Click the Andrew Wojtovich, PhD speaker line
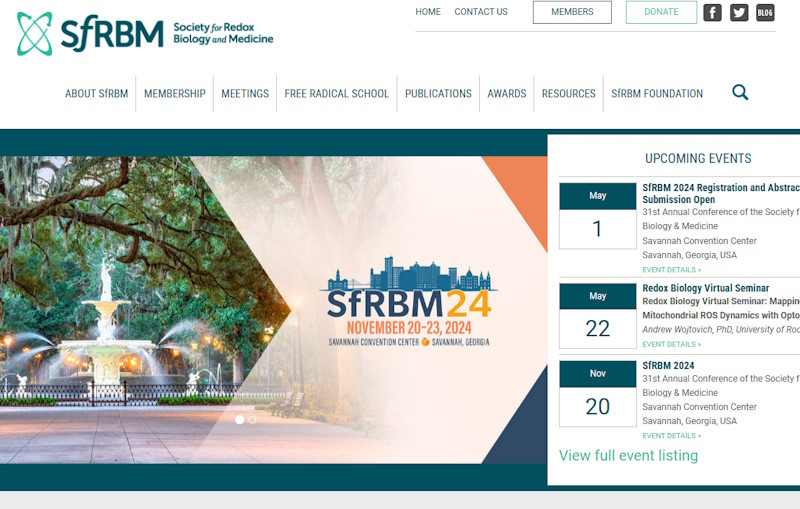This screenshot has width=800, height=509. 721,329
